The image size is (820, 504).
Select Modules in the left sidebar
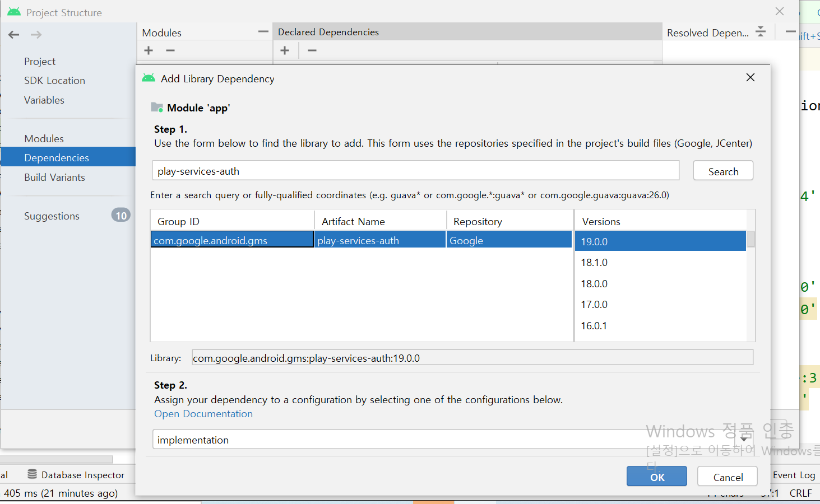tap(44, 138)
